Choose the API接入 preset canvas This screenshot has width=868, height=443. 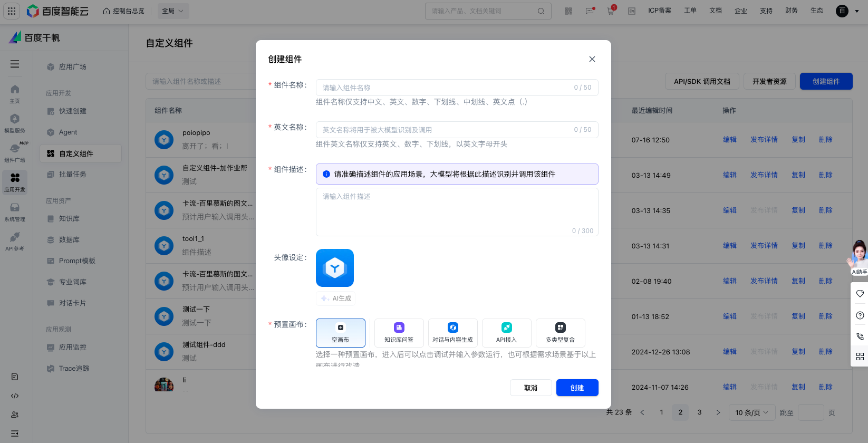[x=506, y=333]
